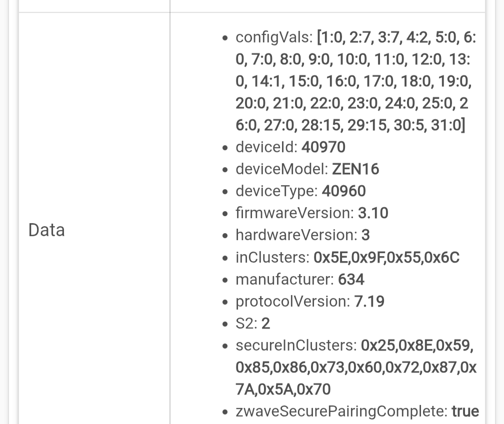Click the hardwareVersion label
Viewport: 504px width, 424px height.
pyautogui.click(x=296, y=235)
